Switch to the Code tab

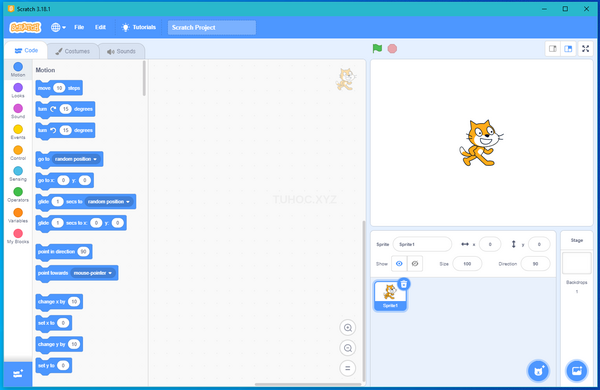click(26, 51)
